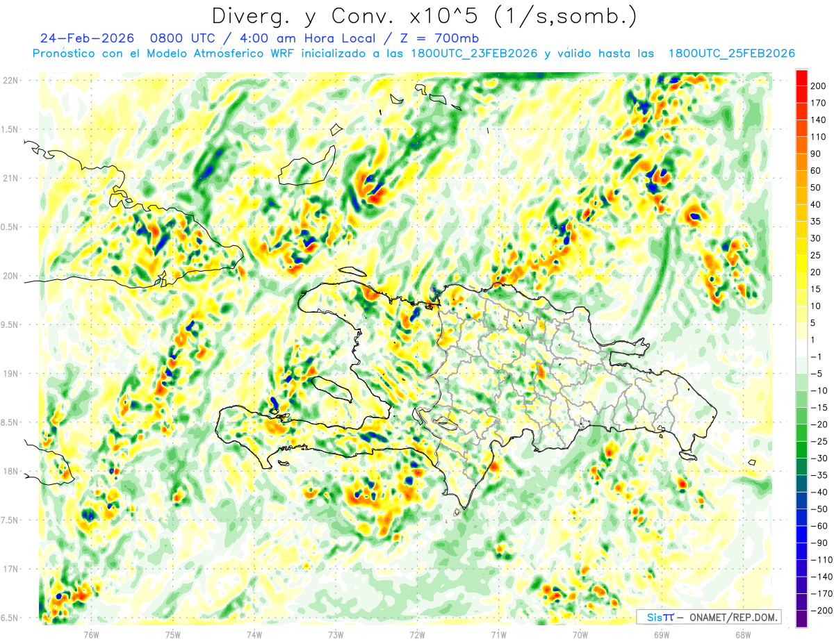Click the '72W' longitude axis label
Image resolution: width=834 pixels, height=644 pixels.
tap(417, 634)
